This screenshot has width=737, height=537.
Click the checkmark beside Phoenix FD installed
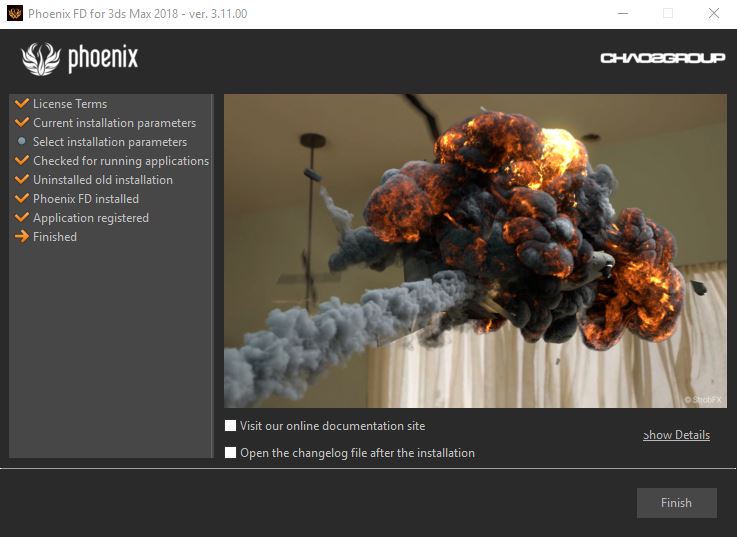click(22, 199)
